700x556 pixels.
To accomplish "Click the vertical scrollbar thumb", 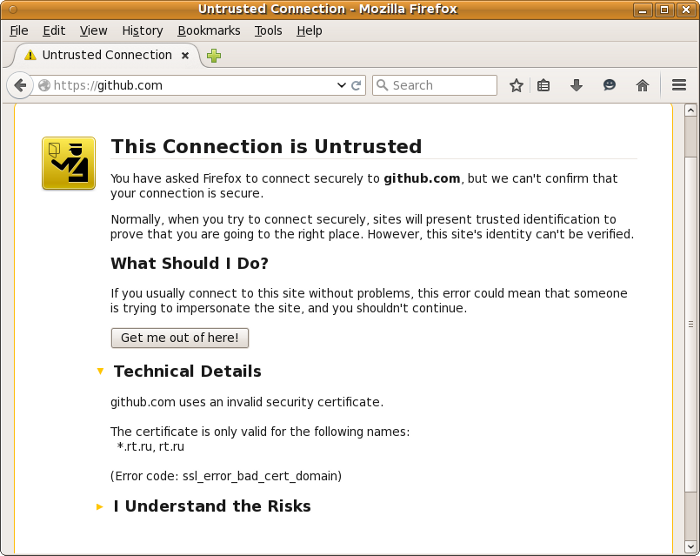I will [691, 324].
